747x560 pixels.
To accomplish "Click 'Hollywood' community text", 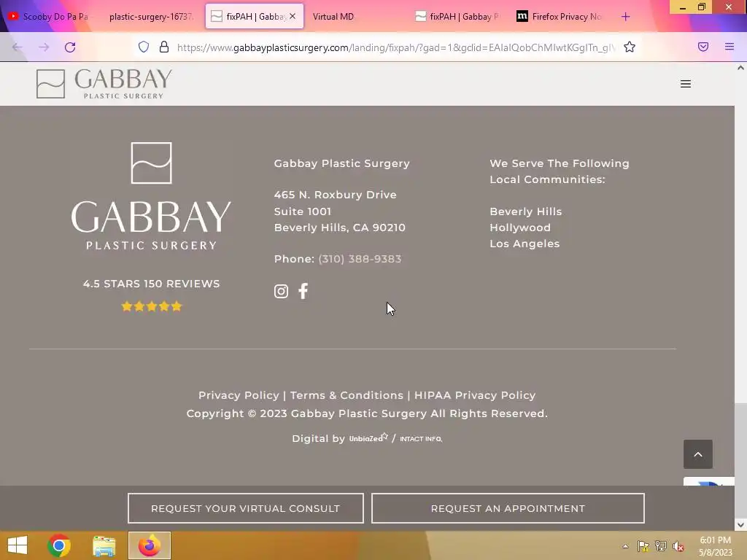I will point(520,227).
